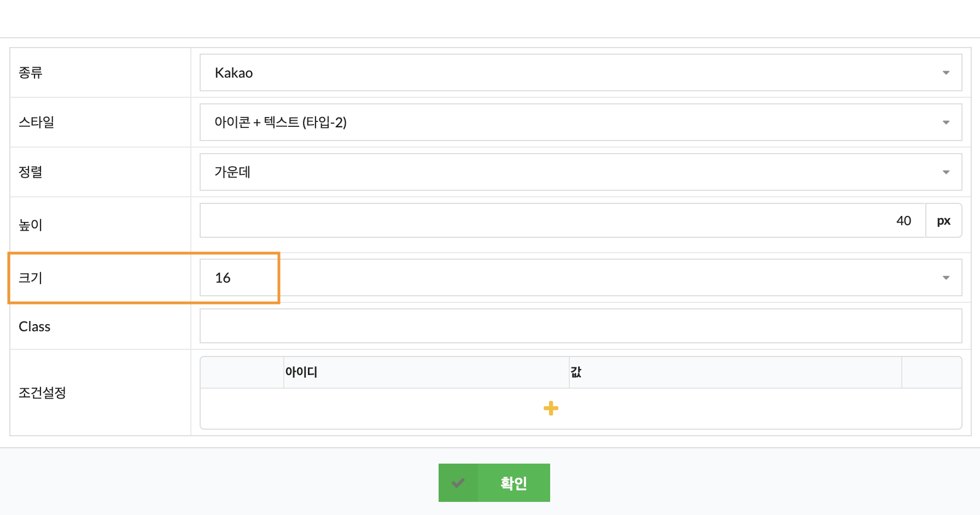This screenshot has height=515, width=980.
Task: Click the checkmark icon on confirm button
Action: tap(458, 483)
